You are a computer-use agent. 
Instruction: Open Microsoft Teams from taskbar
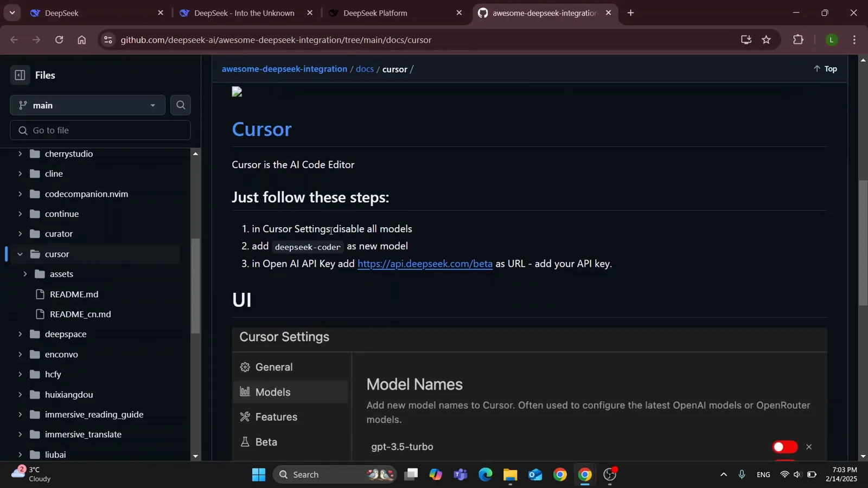click(461, 475)
